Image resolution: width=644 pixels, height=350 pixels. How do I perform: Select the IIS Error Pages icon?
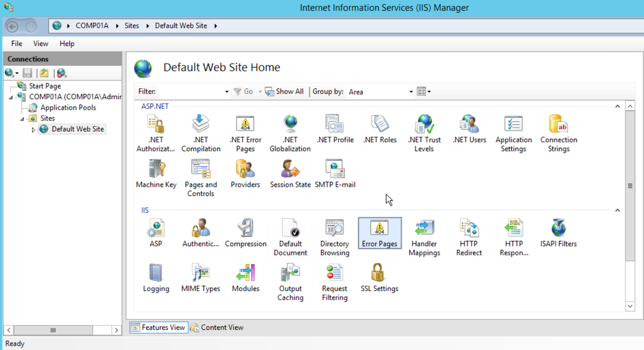click(x=379, y=233)
